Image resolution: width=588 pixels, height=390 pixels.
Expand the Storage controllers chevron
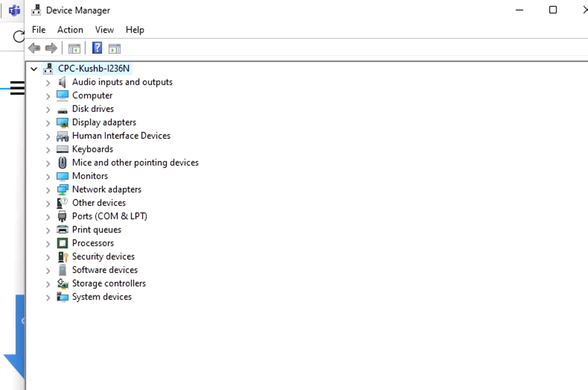48,284
